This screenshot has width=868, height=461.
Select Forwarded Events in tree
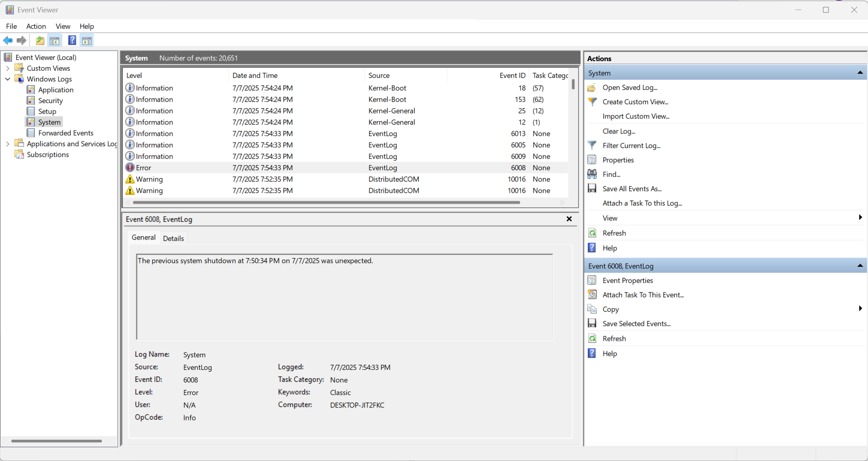point(65,133)
